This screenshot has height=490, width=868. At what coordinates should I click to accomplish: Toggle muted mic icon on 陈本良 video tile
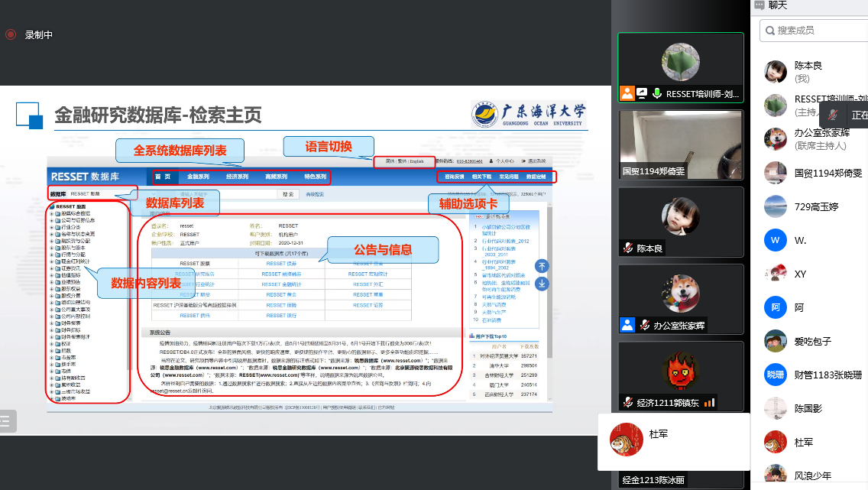pos(627,248)
